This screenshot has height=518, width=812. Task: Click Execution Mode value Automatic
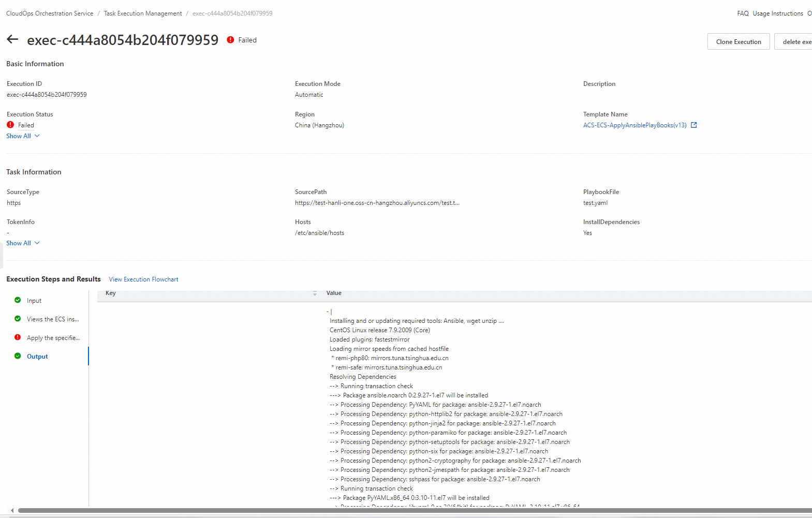(x=309, y=95)
